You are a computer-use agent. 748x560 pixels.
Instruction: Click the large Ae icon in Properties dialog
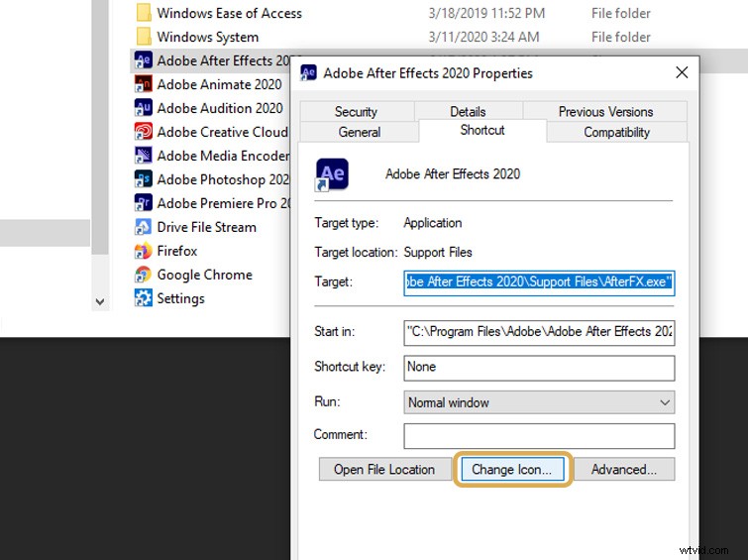[332, 174]
